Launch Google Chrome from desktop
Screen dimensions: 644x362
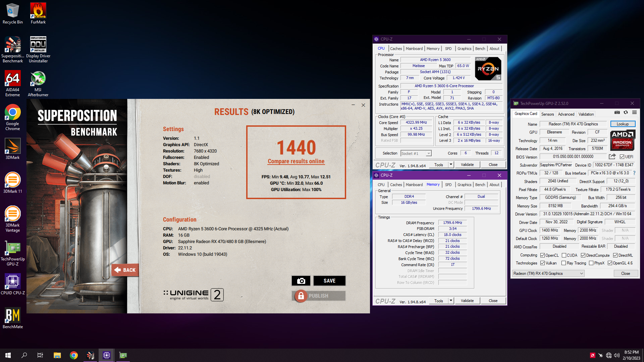[13, 117]
